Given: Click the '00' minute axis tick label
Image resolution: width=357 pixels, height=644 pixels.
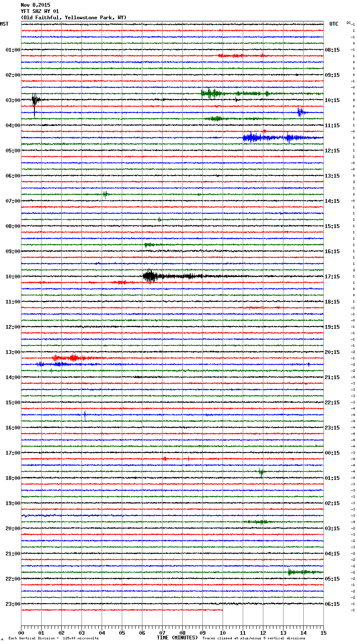Looking at the screenshot, I should point(21,633).
